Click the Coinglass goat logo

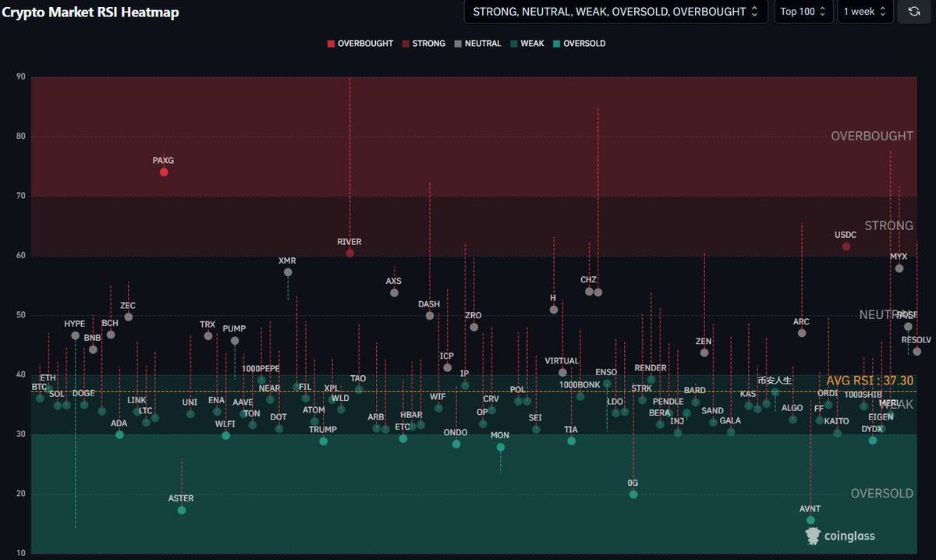814,536
